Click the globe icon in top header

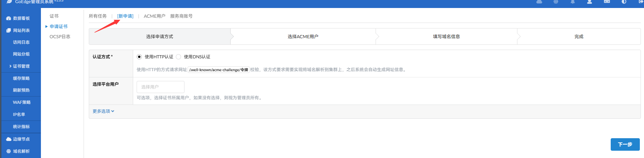coord(556,2)
